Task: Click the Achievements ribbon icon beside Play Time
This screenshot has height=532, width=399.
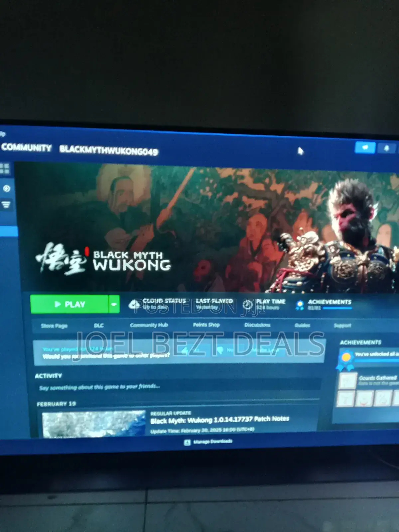Action: click(300, 305)
